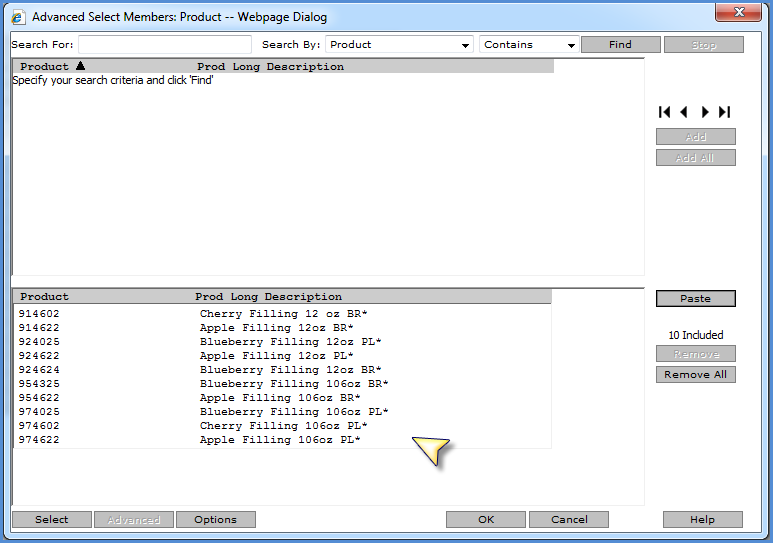This screenshot has width=773, height=543.
Task: Click the Cancel button
Action: [x=569, y=519]
